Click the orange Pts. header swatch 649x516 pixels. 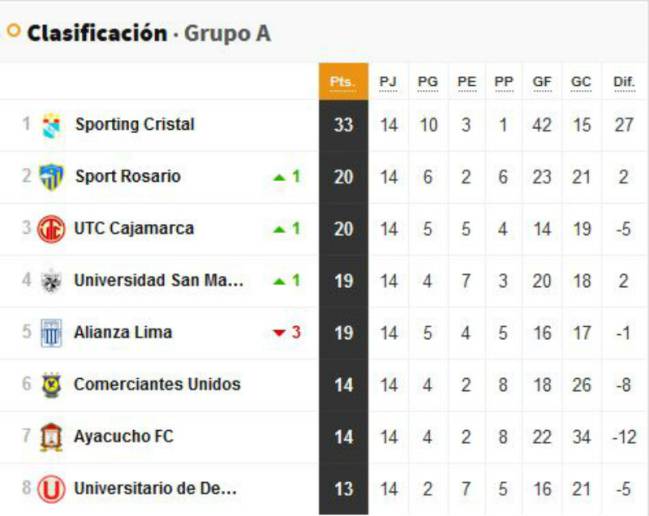343,82
